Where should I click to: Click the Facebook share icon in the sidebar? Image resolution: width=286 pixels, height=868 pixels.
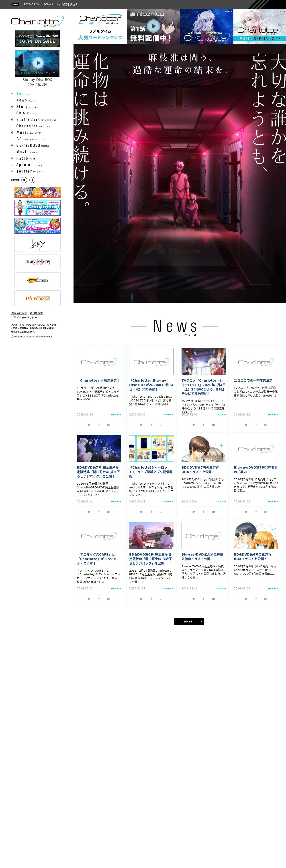[32, 180]
